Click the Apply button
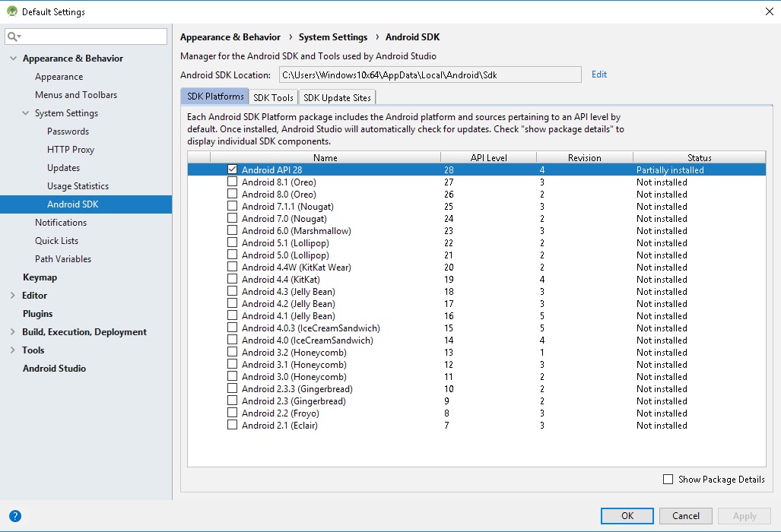The width and height of the screenshot is (781, 532). [744, 516]
